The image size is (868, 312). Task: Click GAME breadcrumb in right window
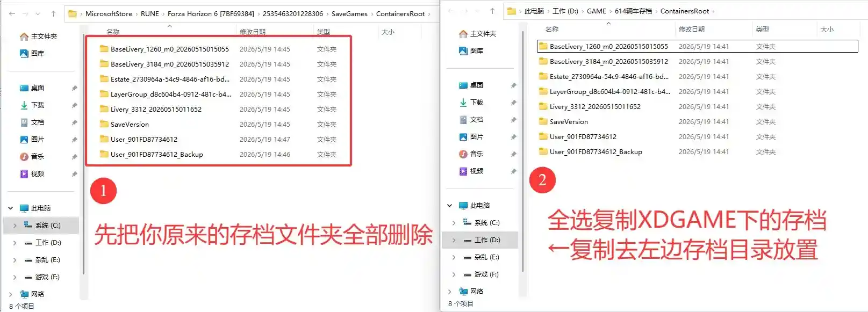[597, 11]
